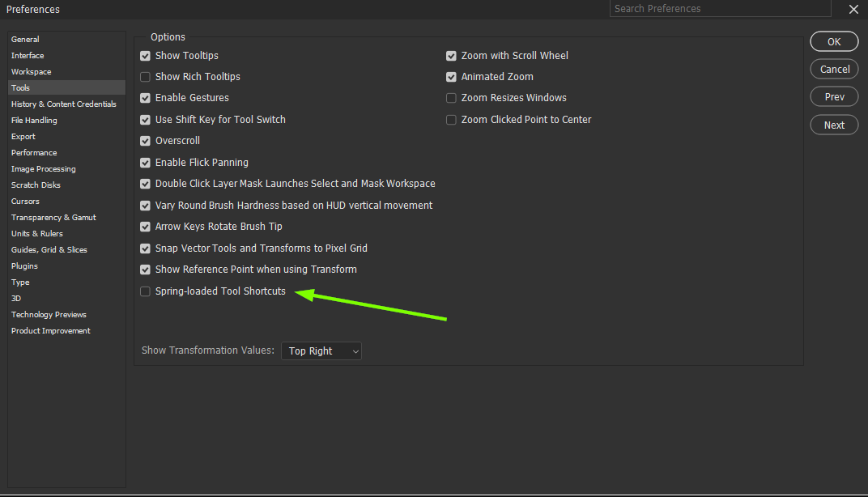Go to the Next preferences page
Screen dimensions: 868x497
tap(834, 125)
